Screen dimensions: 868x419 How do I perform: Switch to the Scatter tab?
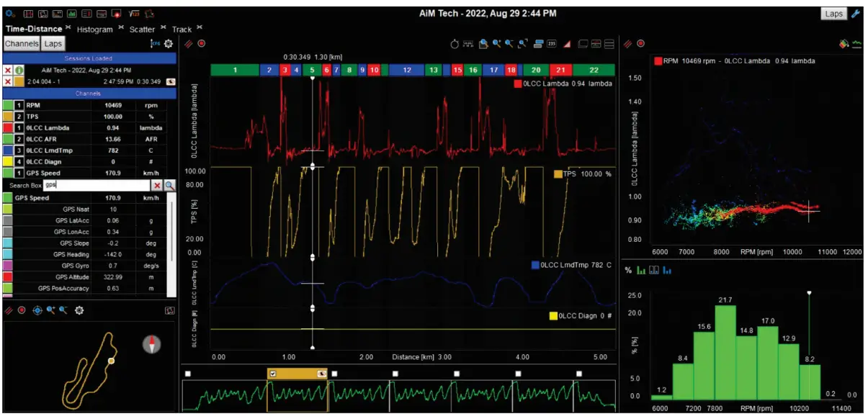(x=142, y=30)
